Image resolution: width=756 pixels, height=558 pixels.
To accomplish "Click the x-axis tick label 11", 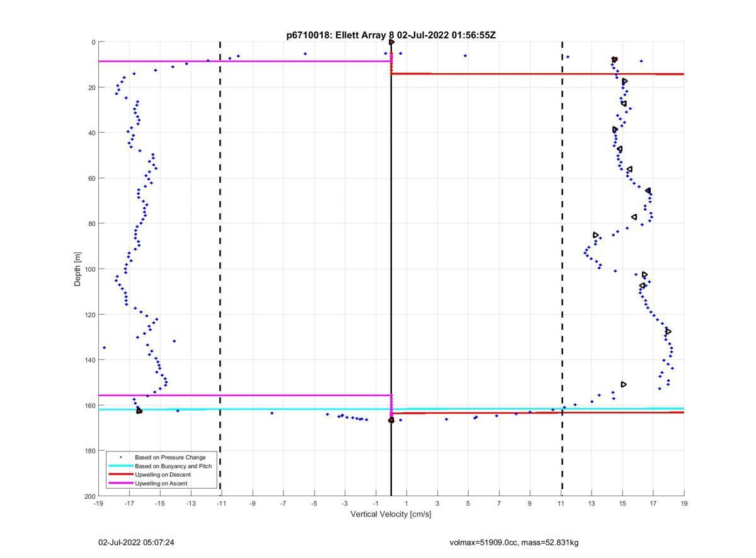I will coord(562,503).
